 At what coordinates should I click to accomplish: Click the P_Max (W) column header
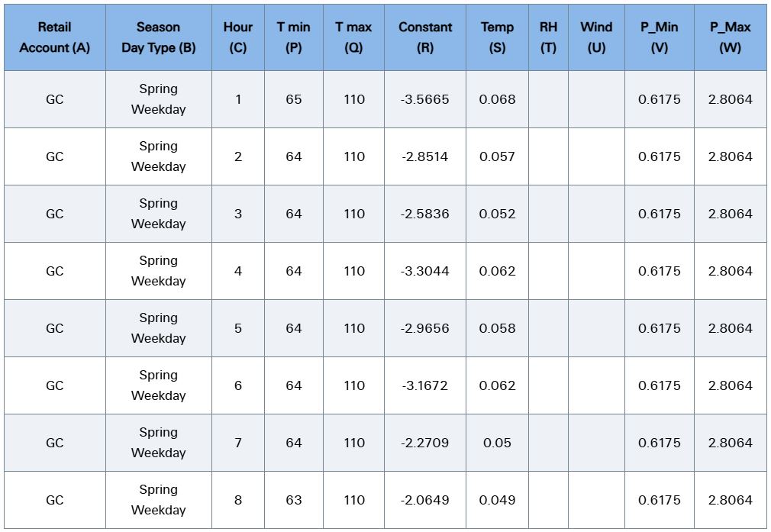[731, 37]
